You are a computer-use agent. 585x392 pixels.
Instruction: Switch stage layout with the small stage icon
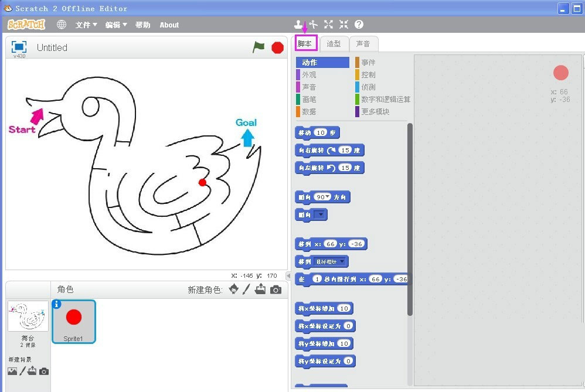tap(19, 47)
